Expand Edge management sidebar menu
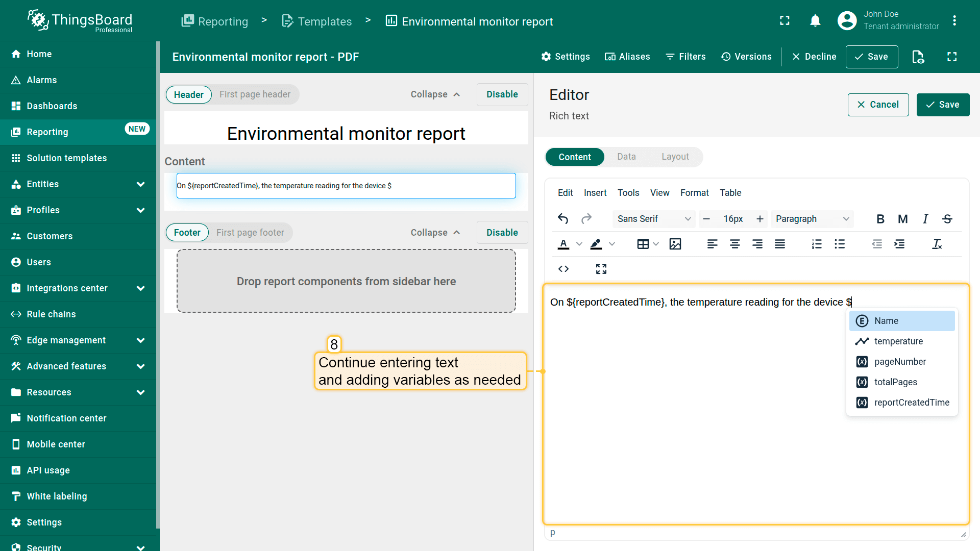This screenshot has width=980, height=551. pos(141,340)
